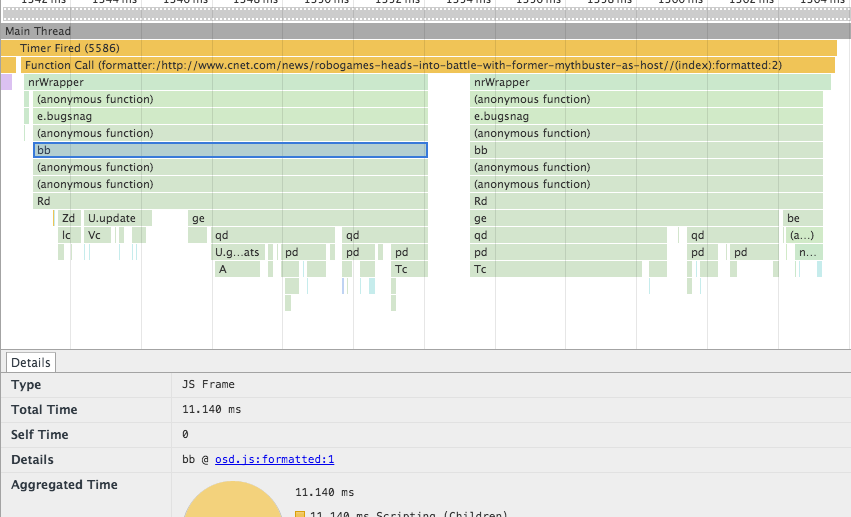Select the widest pd frame below wide qd

pyautogui.click(x=568, y=252)
